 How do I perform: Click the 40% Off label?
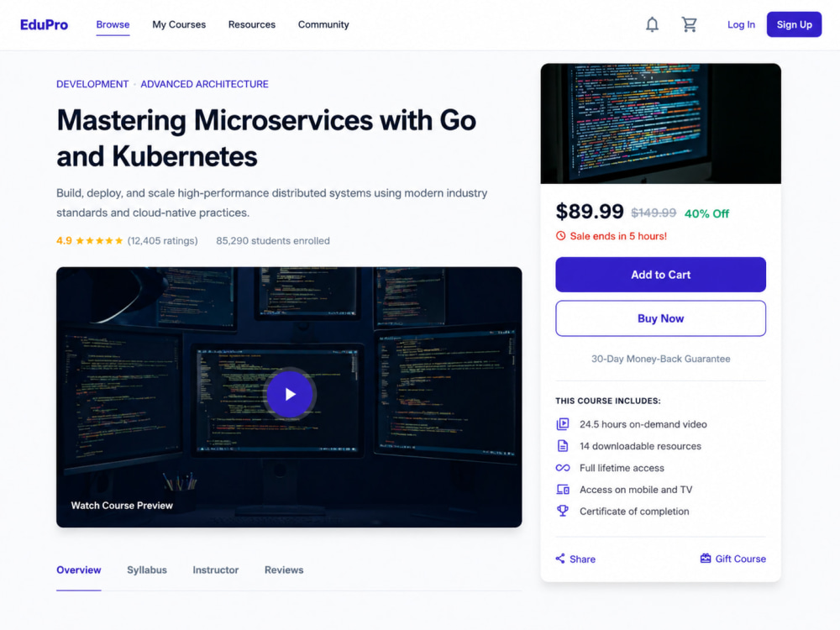click(x=706, y=213)
